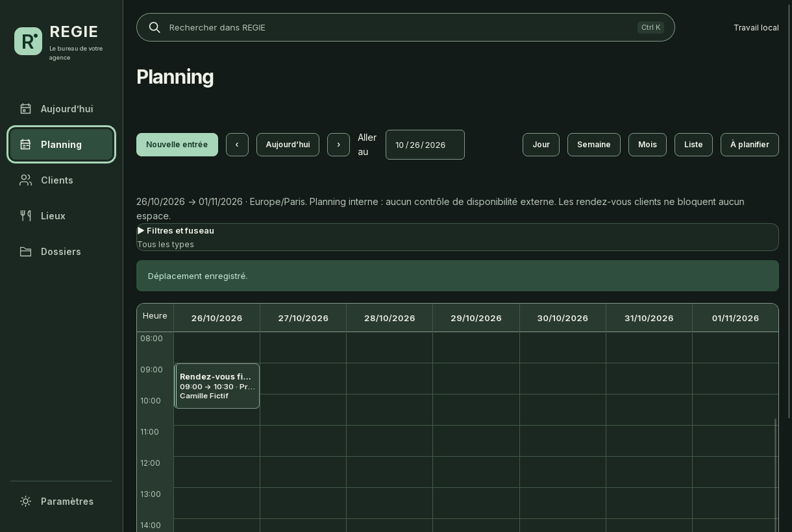Screen dimensions: 792x532
Task: Click the Paramètres sun icon
Action: 25,501
